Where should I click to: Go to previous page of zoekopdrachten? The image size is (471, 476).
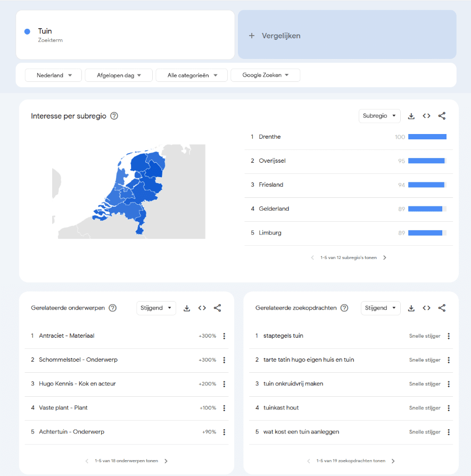pyautogui.click(x=309, y=461)
